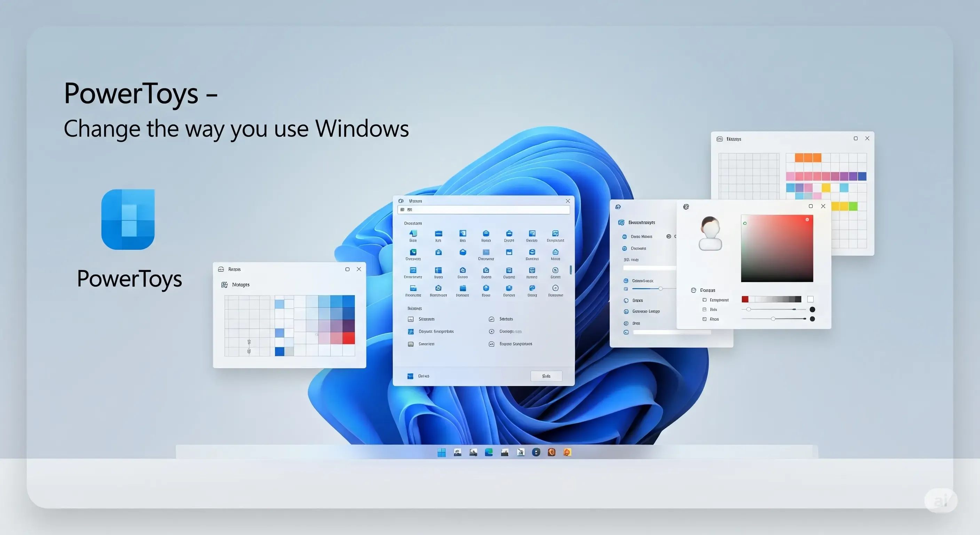Click the orange rightmost taskbar icon

(x=567, y=452)
